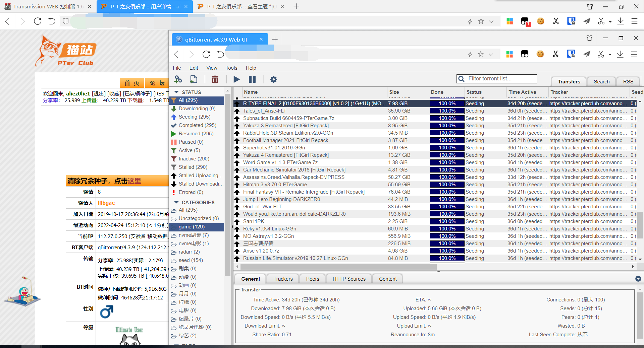Screen dimensions: 644x348
Task: Open the downloads arrow icon in qBittorrent window
Action: [x=620, y=54]
